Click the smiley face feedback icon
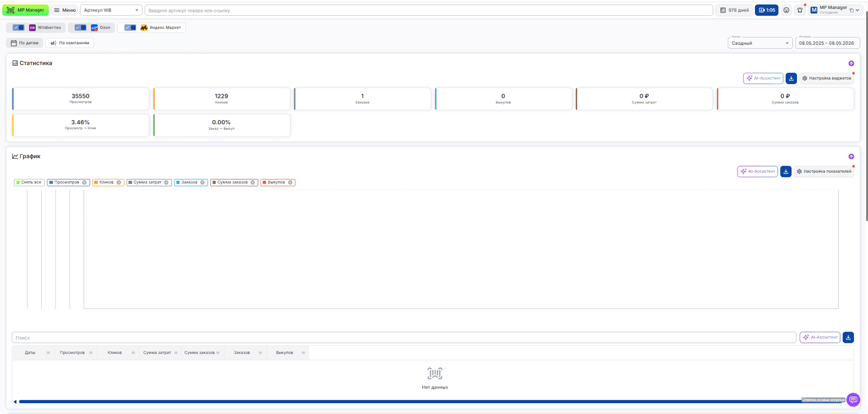Viewport: 868px width, 414px height. coord(786,10)
